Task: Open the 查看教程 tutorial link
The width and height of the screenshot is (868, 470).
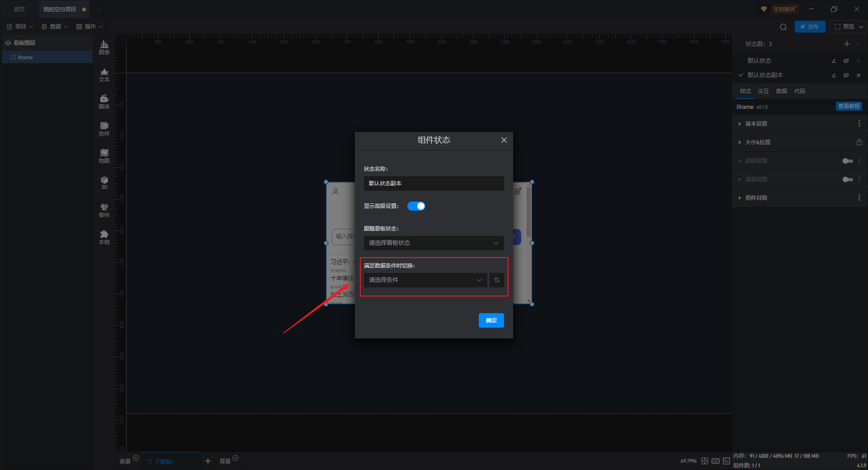Action: point(849,106)
